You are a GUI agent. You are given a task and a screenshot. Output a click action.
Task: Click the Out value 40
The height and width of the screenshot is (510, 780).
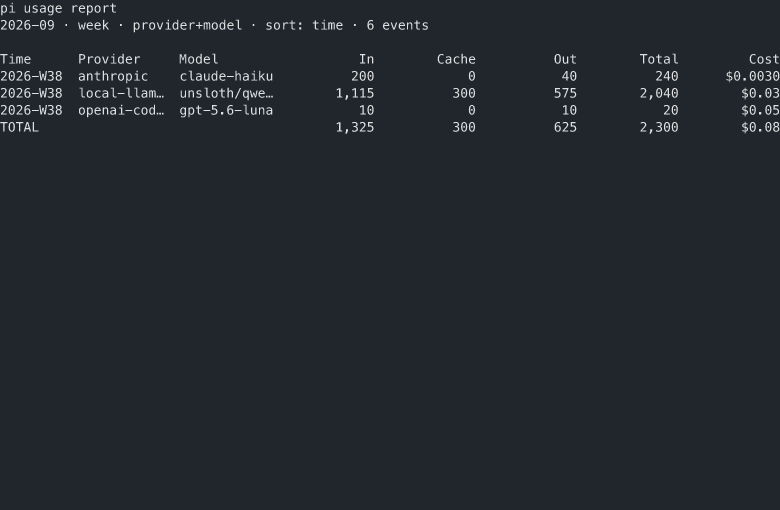click(x=569, y=76)
